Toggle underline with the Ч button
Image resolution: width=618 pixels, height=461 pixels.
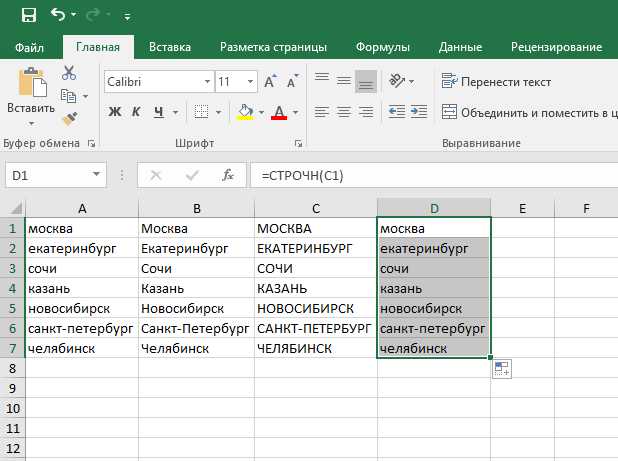(x=158, y=112)
